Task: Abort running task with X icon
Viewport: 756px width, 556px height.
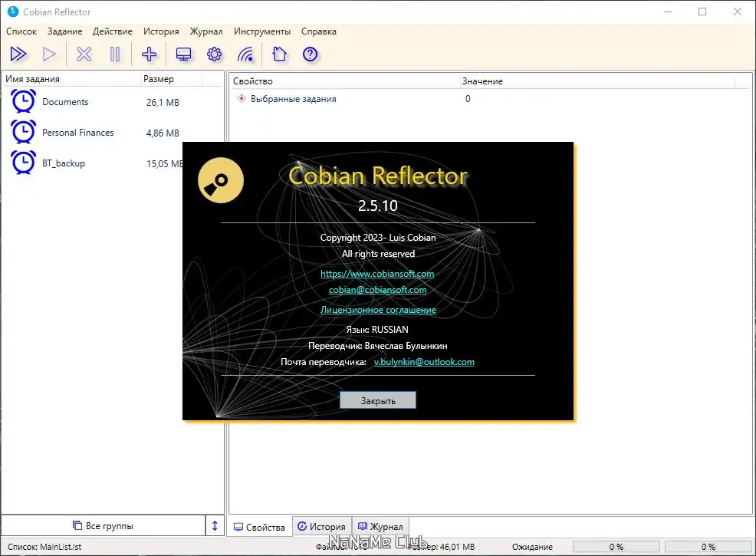Action: [x=84, y=54]
